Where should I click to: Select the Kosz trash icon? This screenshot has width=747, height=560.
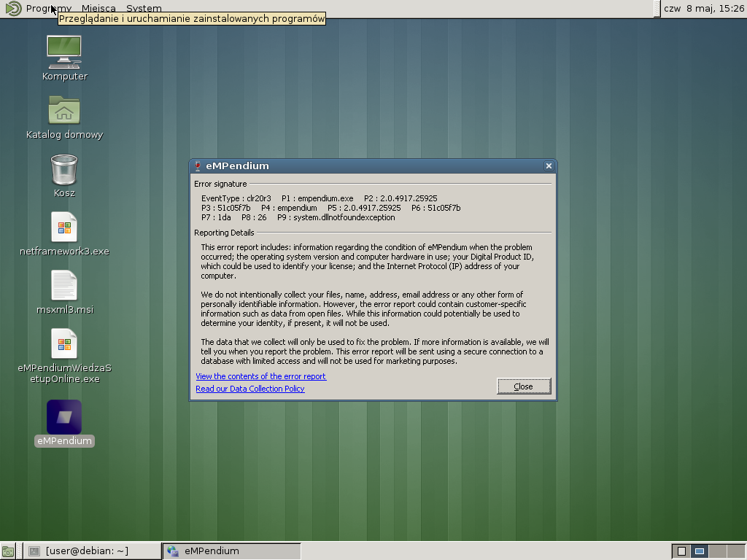click(64, 169)
